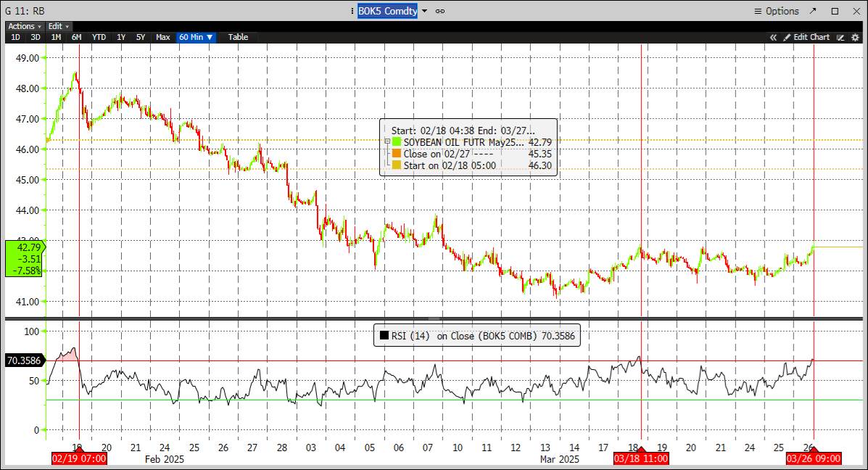
Task: Expand the Edit menu dropdown
Action: (57, 25)
